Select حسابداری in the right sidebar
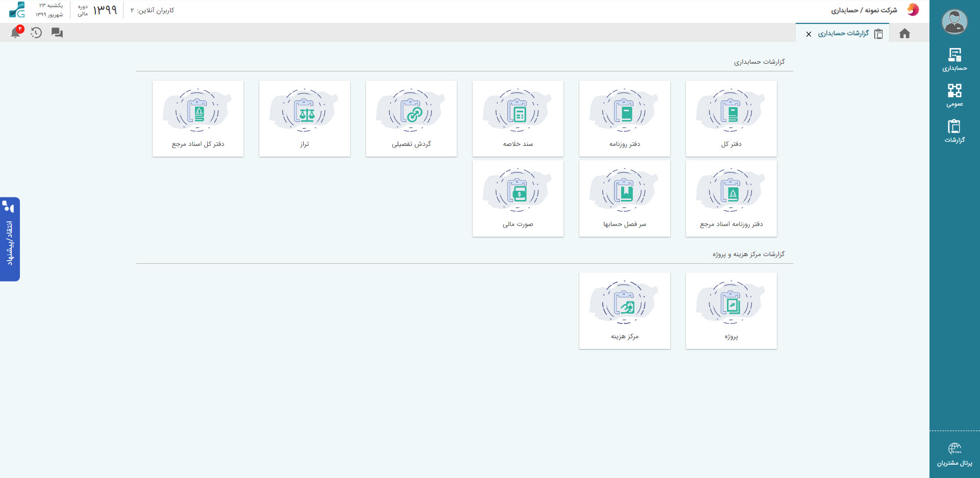 [954, 60]
